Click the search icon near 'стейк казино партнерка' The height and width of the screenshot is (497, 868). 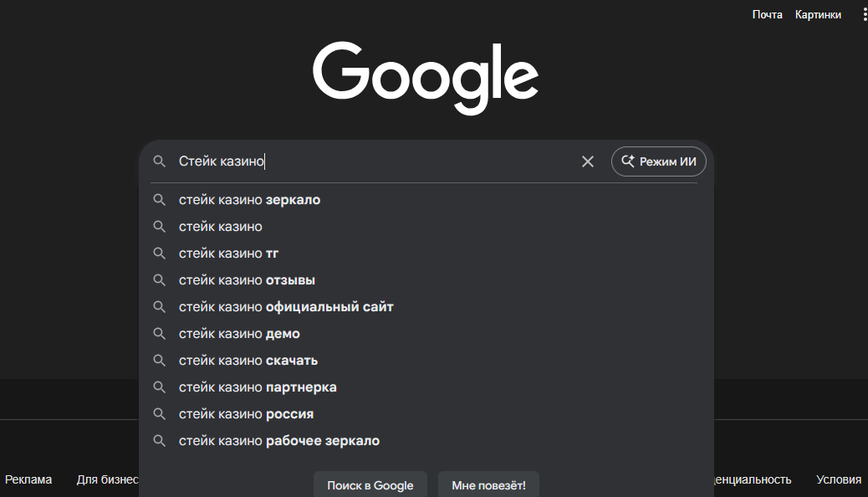[x=159, y=387]
